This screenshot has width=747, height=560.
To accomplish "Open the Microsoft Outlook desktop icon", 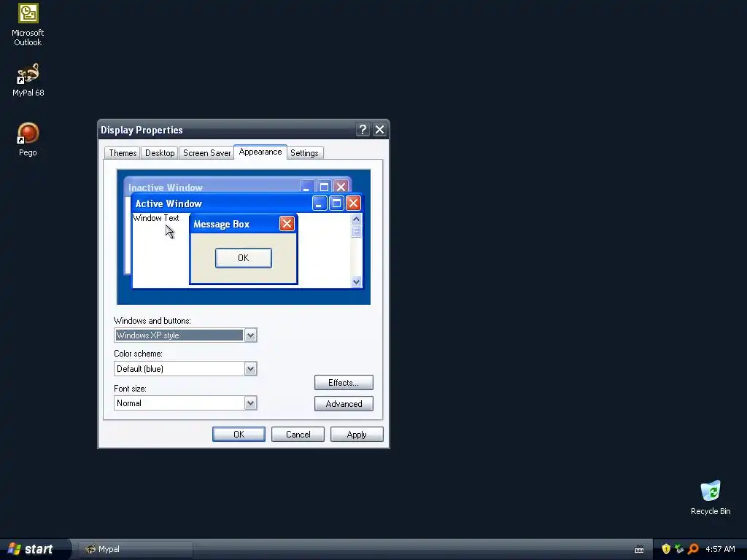I will click(28, 25).
